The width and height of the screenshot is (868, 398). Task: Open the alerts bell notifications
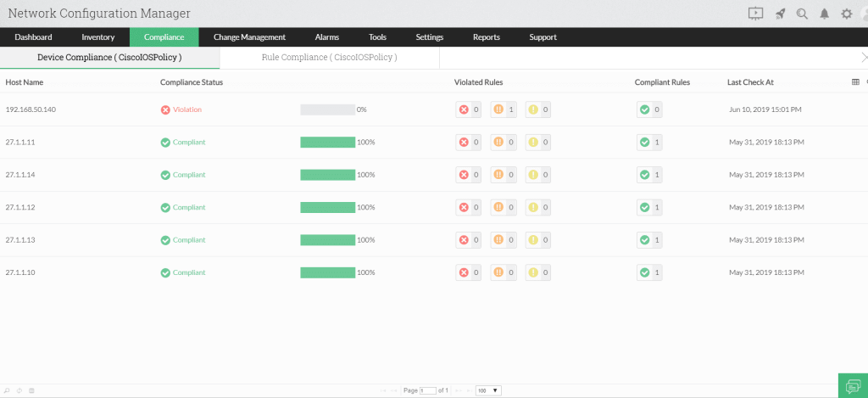point(824,14)
